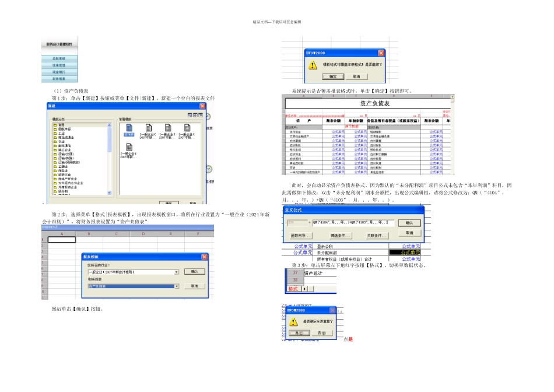This screenshot has height=392, width=554.
Task: Click detail-view icon at right of New dialog view buttons
Action: 201,116
